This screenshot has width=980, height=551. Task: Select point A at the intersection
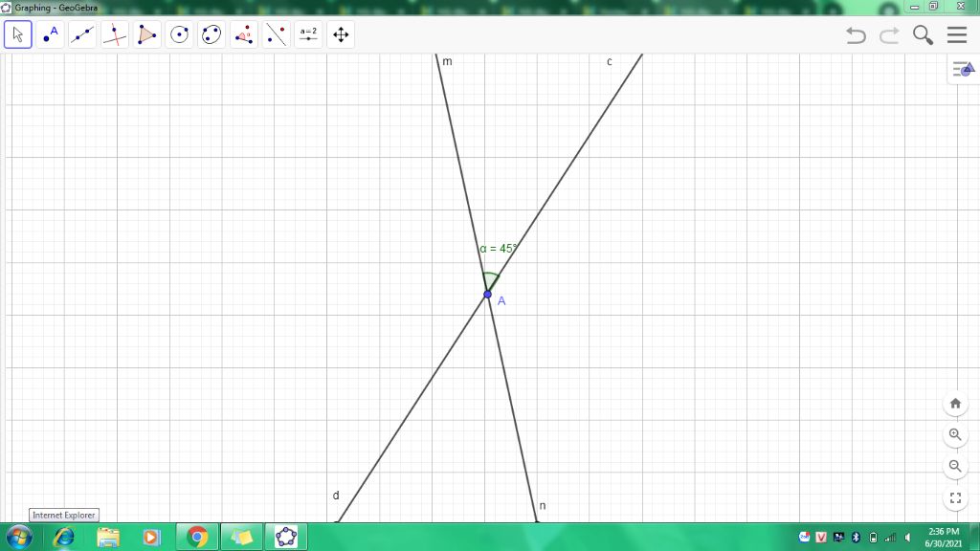tap(487, 295)
